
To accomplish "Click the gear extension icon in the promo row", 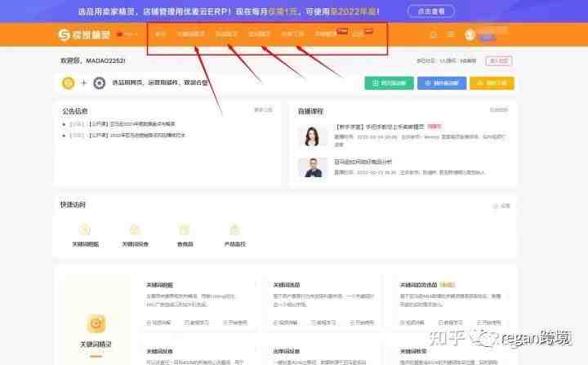I will click(100, 83).
